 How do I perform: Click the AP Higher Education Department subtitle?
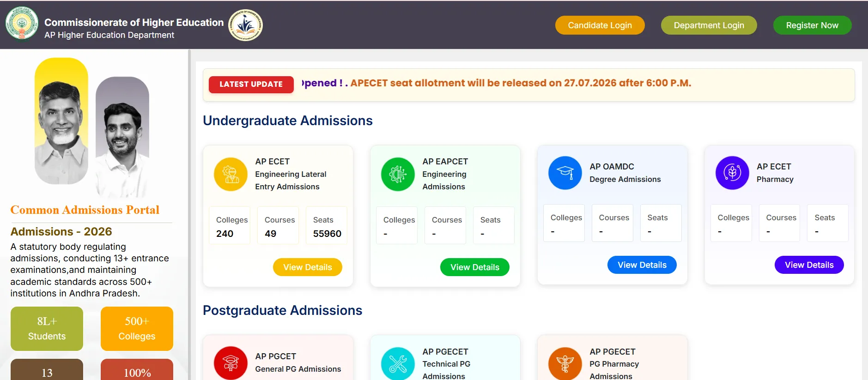click(x=109, y=35)
